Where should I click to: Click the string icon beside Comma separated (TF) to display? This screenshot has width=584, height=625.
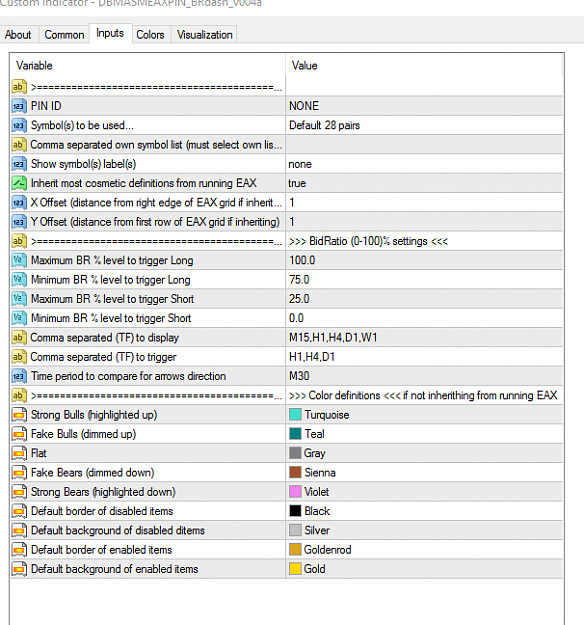tap(19, 338)
